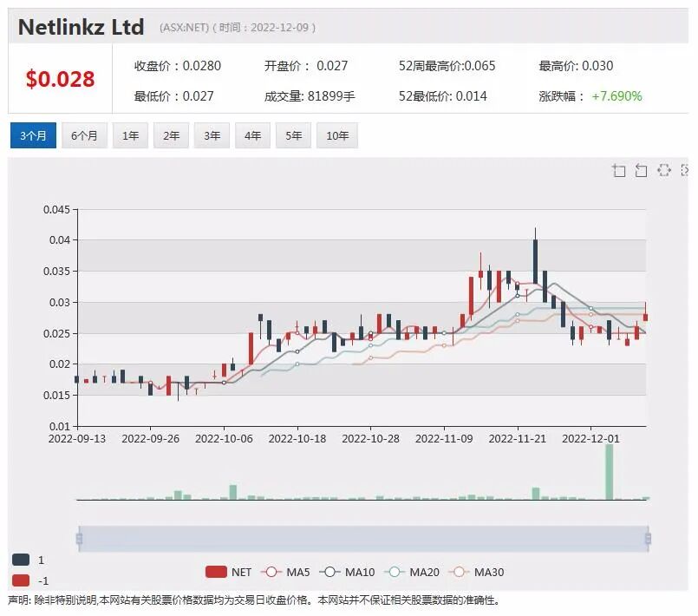Click the 2022-09-13 axis date label
The width and height of the screenshot is (698, 616).
pyautogui.click(x=77, y=439)
